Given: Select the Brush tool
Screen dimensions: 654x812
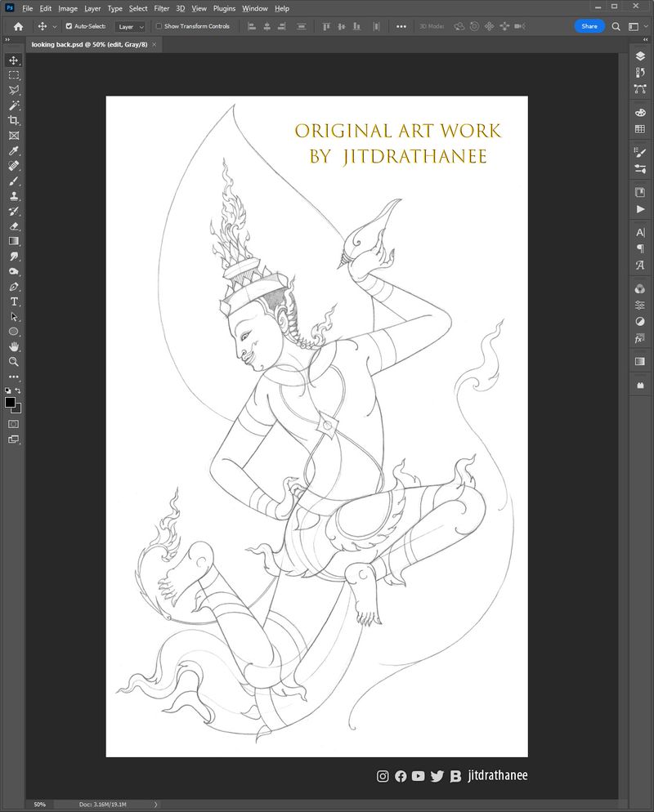Looking at the screenshot, I should tap(14, 181).
